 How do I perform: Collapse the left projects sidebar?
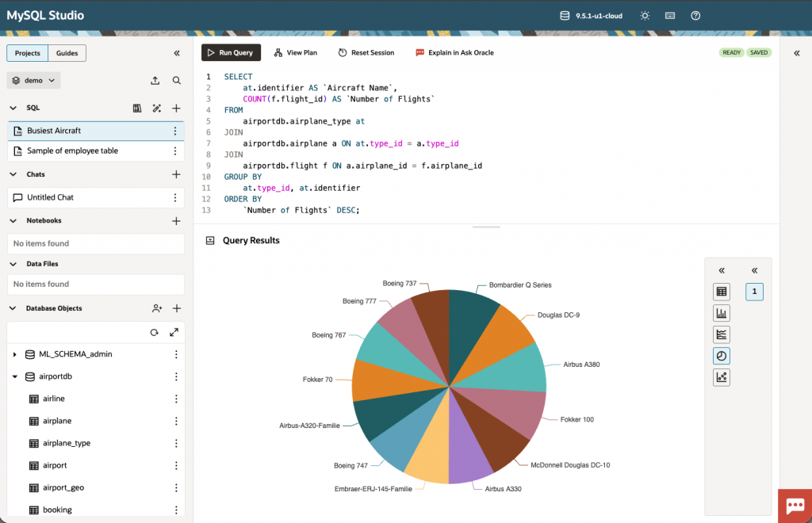tap(178, 53)
